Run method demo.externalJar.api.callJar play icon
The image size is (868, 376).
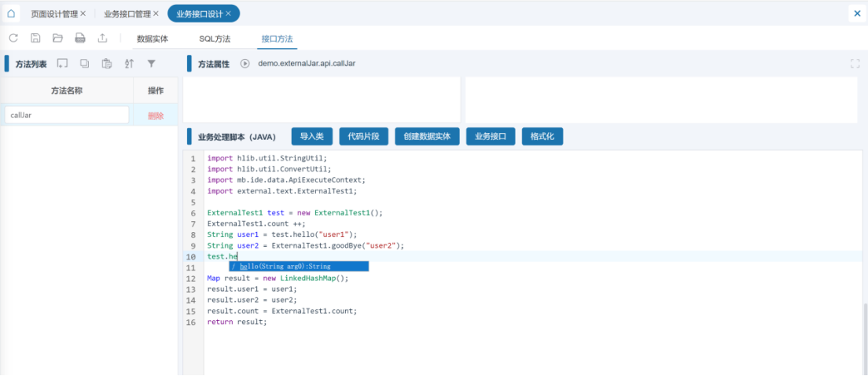[x=245, y=63]
